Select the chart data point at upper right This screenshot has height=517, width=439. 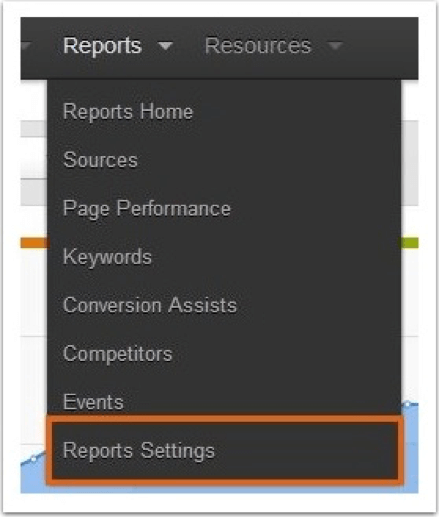point(407,404)
